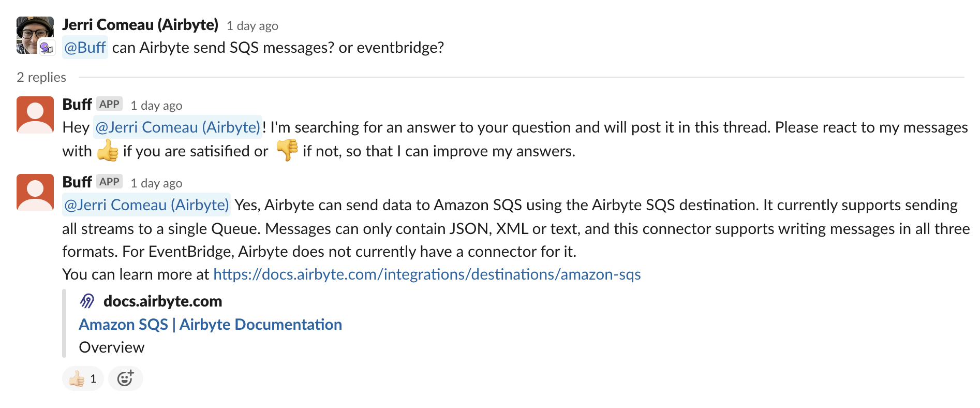Screen dimensions: 980x408
Task: Click the Buff avatar on the SQS answer
Action: (x=35, y=193)
